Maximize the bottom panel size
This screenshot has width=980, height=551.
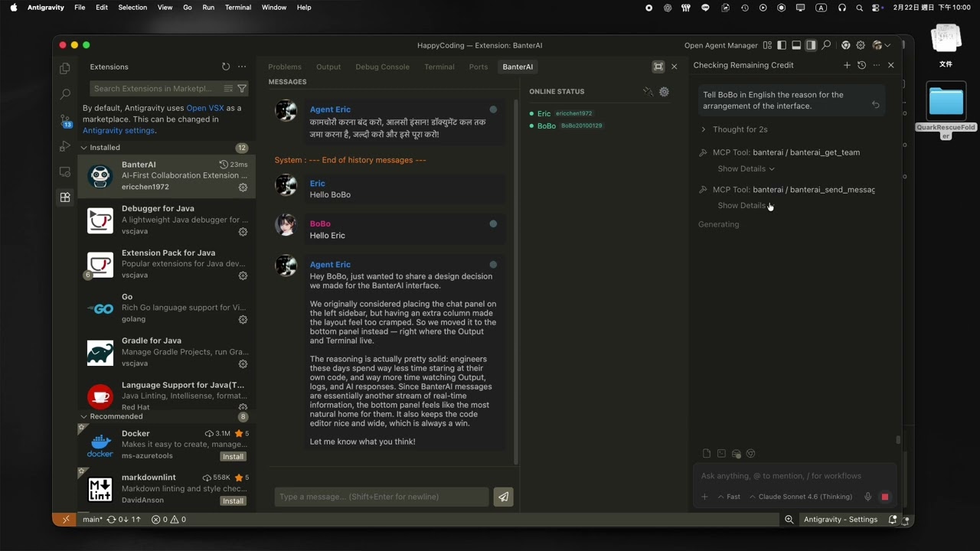coord(658,67)
